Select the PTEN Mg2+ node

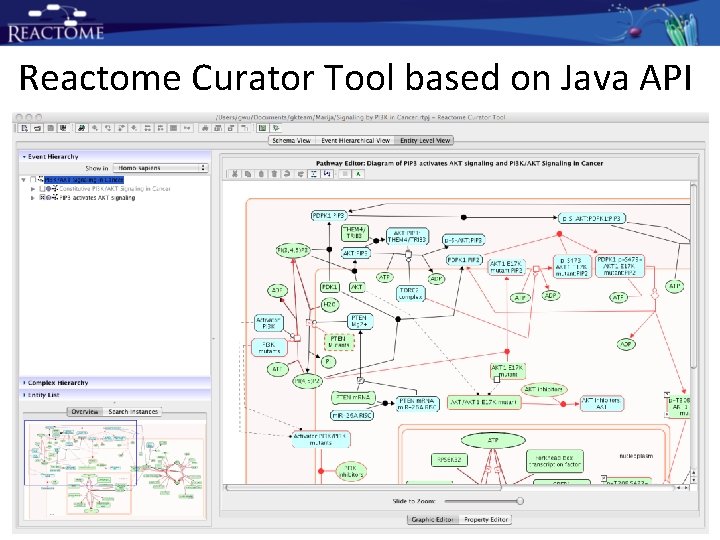coord(359,321)
